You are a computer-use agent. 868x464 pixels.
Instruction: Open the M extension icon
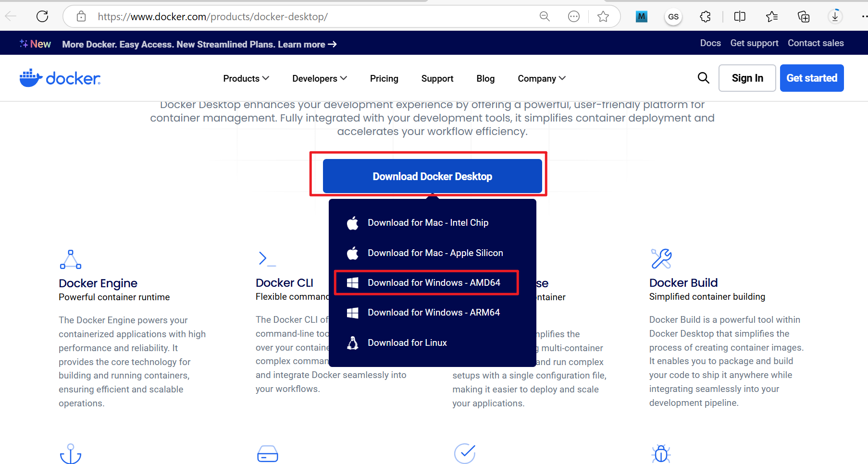pos(642,17)
